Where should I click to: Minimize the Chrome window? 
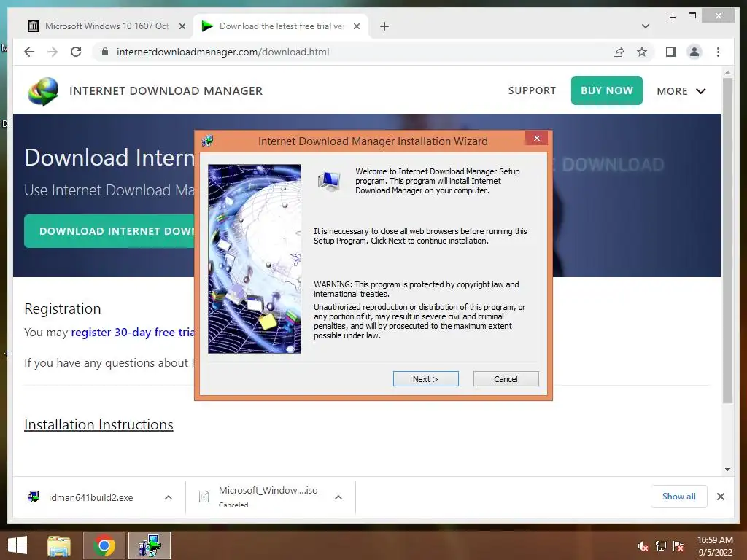[672, 16]
